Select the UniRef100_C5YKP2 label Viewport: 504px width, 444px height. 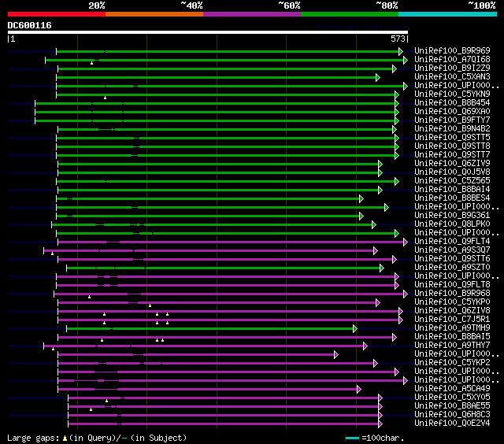(452, 363)
